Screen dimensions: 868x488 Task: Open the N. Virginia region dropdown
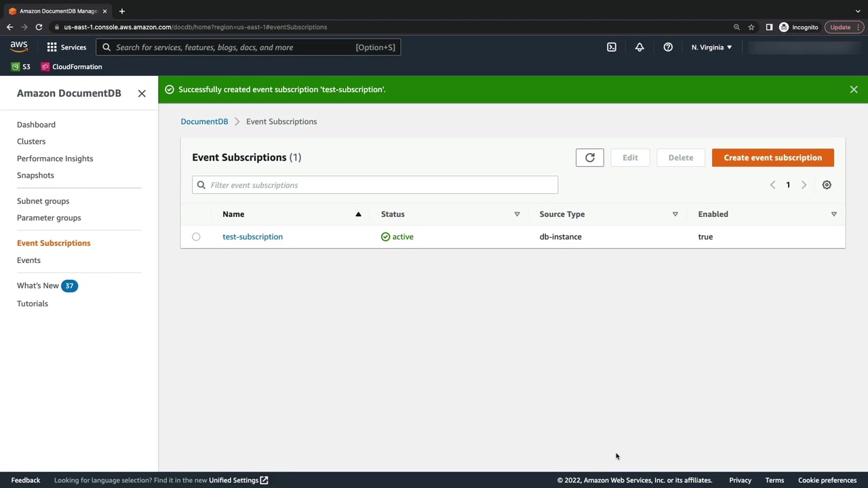pyautogui.click(x=711, y=47)
